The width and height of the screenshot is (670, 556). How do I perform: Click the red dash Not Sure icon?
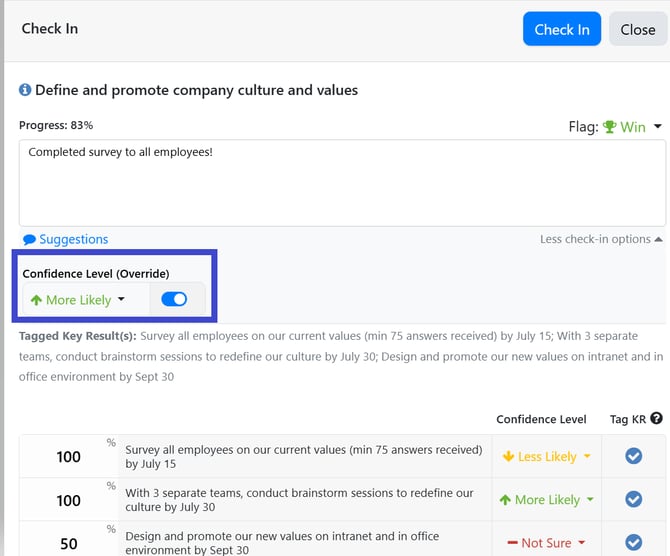coord(512,543)
